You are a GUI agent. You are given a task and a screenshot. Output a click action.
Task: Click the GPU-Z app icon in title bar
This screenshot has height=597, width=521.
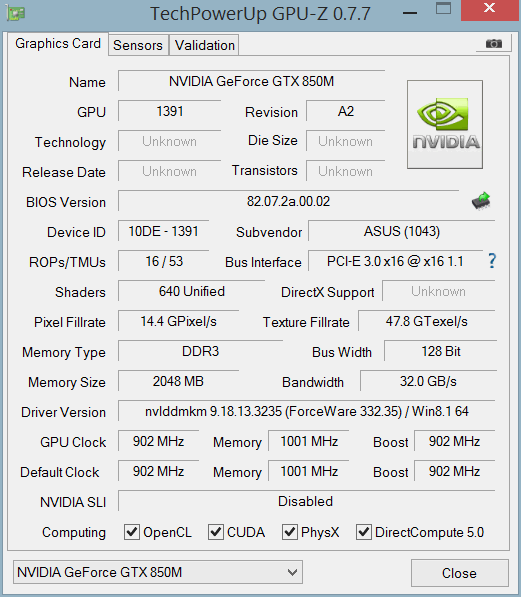[16, 13]
